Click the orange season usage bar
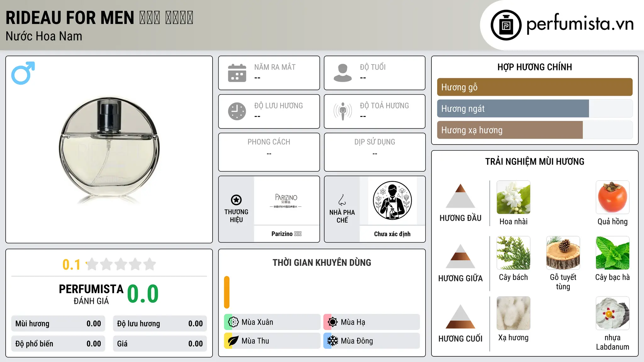 pos(227,292)
